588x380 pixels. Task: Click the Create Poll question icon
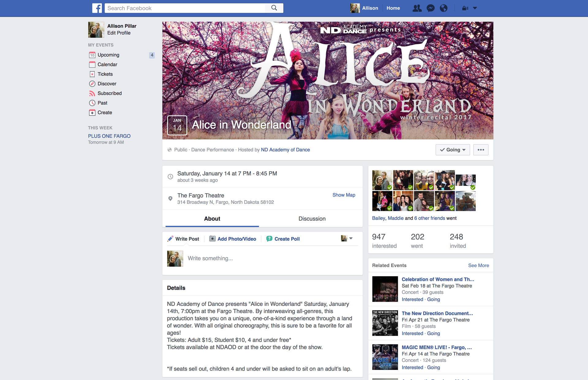269,239
